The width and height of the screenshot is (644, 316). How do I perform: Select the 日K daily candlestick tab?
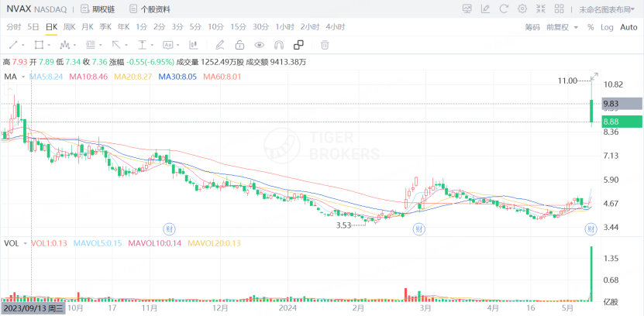coord(51,27)
